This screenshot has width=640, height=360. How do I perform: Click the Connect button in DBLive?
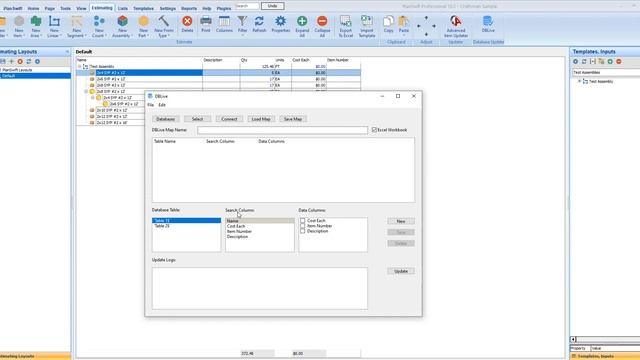click(229, 119)
